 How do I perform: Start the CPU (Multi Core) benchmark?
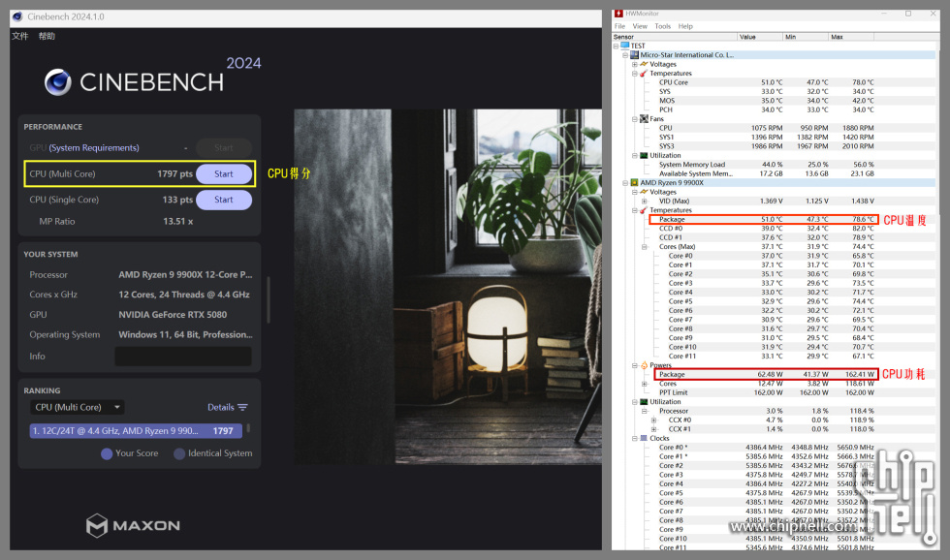[224, 173]
